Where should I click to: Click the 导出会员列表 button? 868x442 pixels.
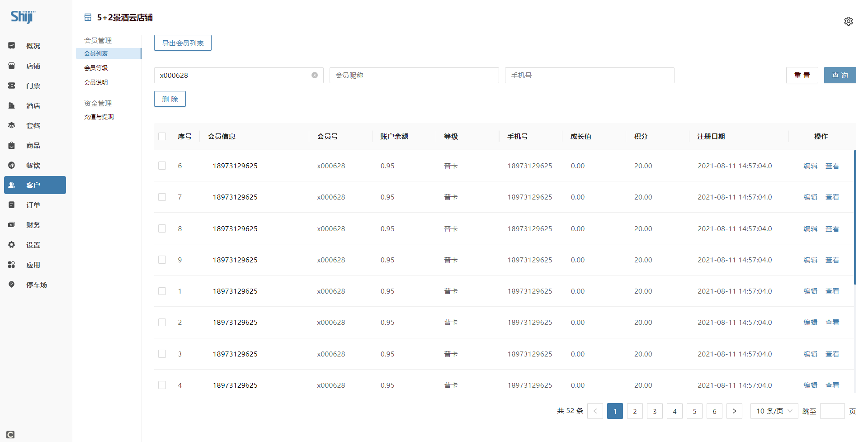click(183, 43)
